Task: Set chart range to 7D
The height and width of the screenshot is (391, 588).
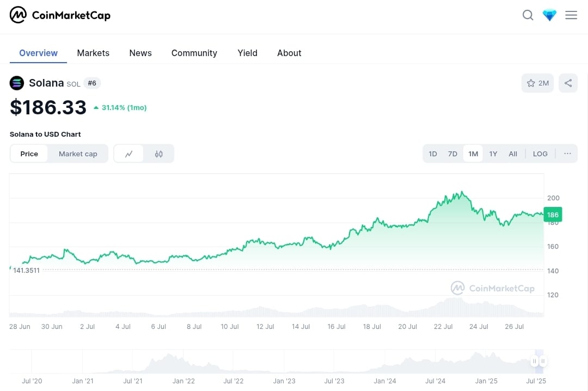Action: [x=452, y=154]
